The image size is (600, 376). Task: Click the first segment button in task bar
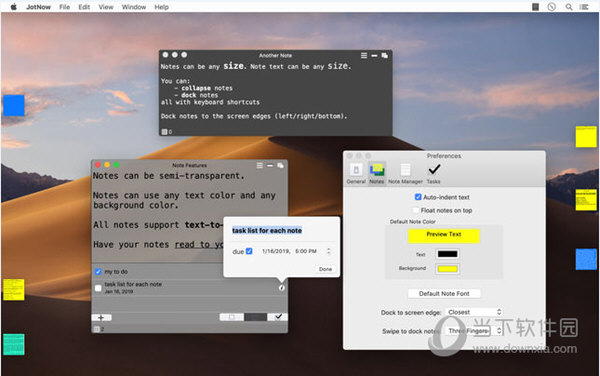[232, 317]
